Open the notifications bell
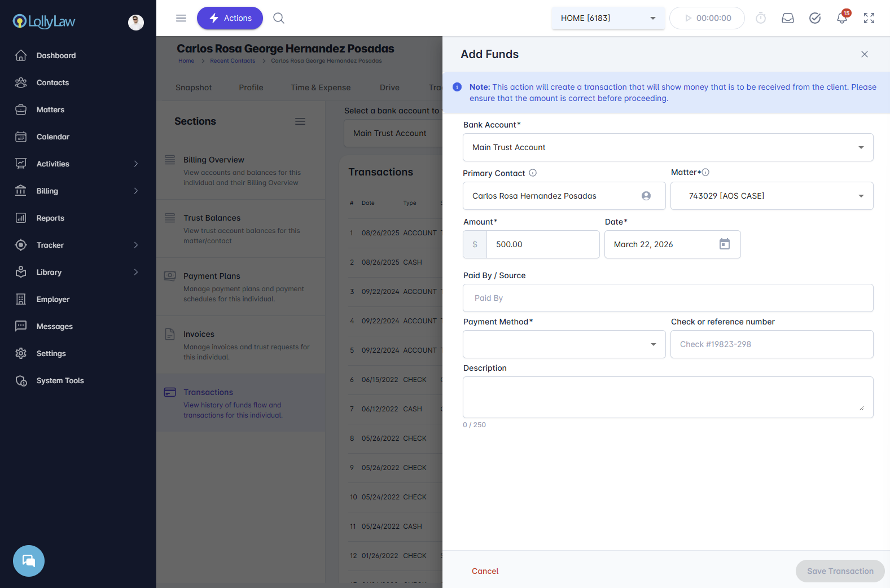890x588 pixels. 841,18
